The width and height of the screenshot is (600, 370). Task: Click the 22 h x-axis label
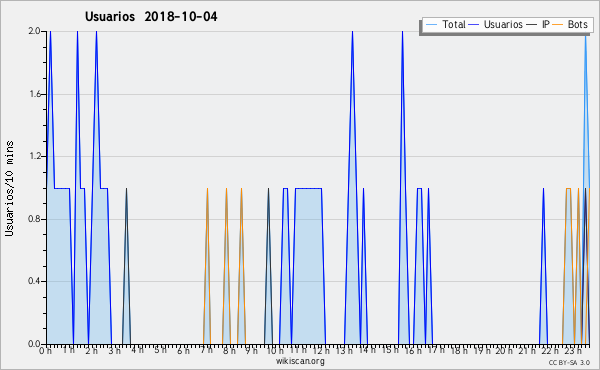550,350
